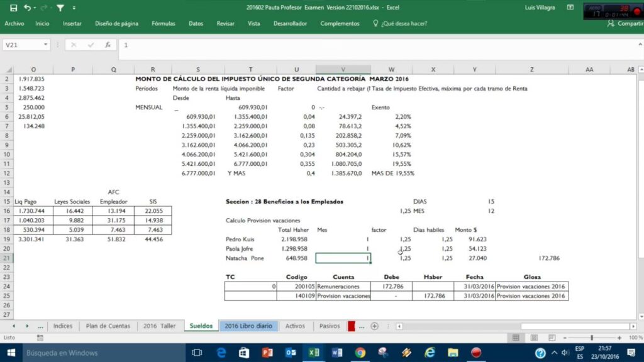Click the Insert Function fx icon
The height and width of the screenshot is (362, 644).
pyautogui.click(x=108, y=45)
